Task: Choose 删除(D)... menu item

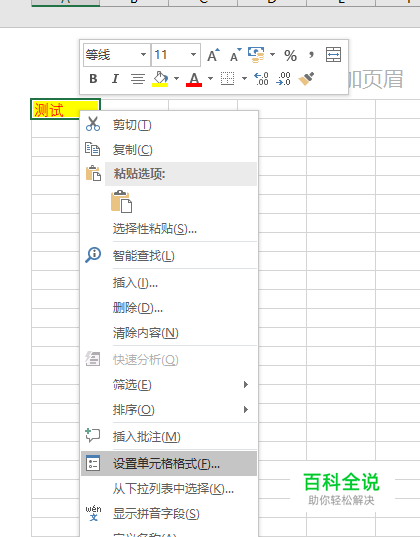Action: point(169,308)
